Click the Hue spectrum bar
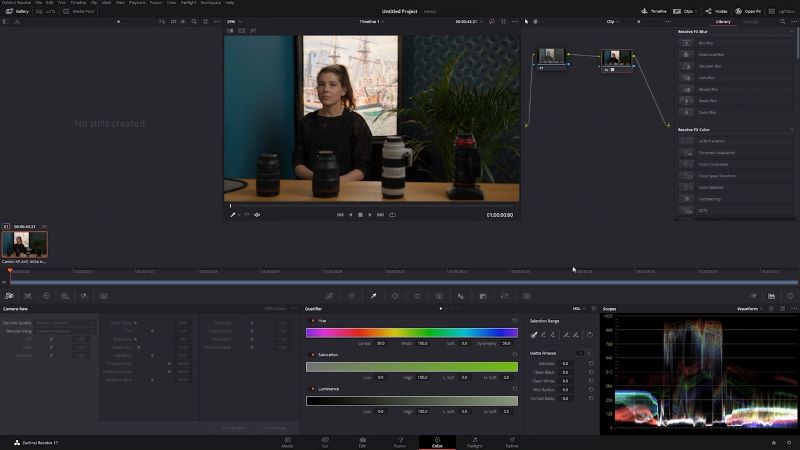The image size is (800, 450). click(x=412, y=333)
